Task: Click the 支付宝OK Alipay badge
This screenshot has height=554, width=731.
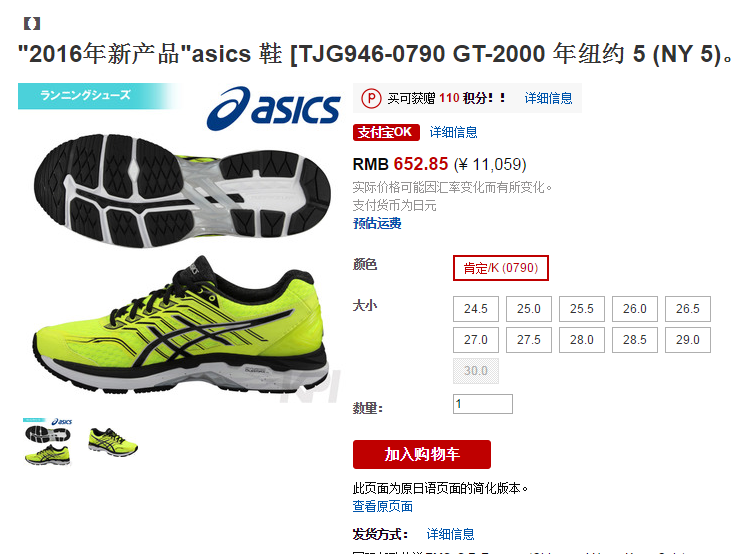Action: [x=386, y=132]
